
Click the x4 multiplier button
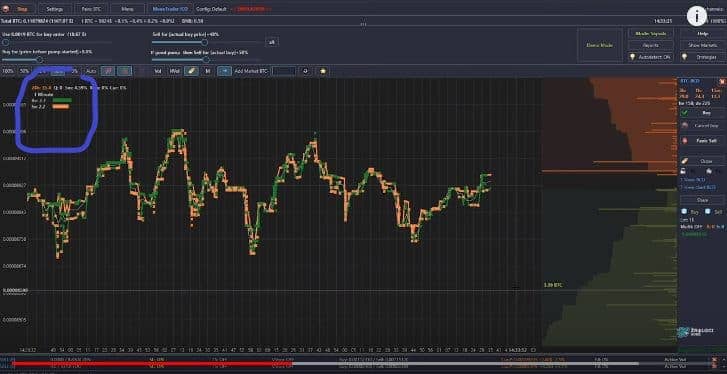pyautogui.click(x=272, y=42)
